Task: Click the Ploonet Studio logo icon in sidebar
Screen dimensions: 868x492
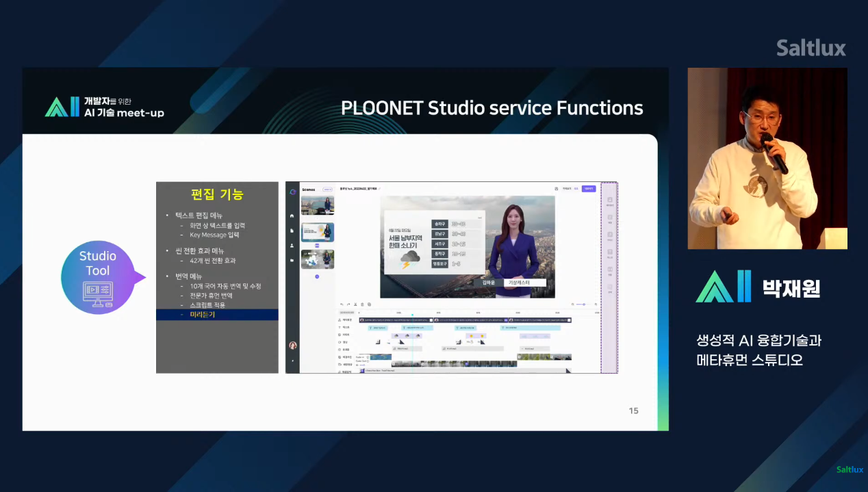Action: 293,192
